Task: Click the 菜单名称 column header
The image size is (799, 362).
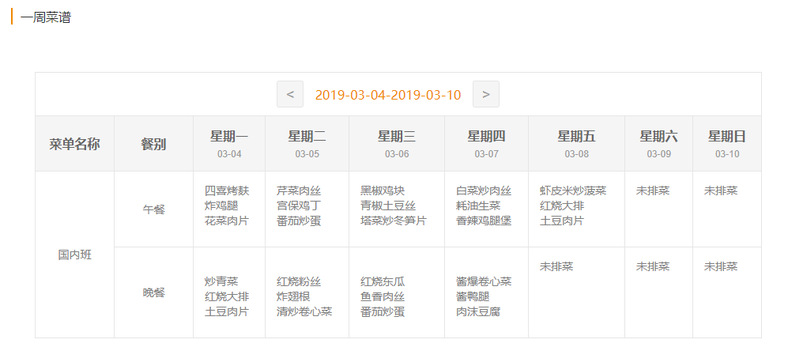Action: (x=75, y=144)
